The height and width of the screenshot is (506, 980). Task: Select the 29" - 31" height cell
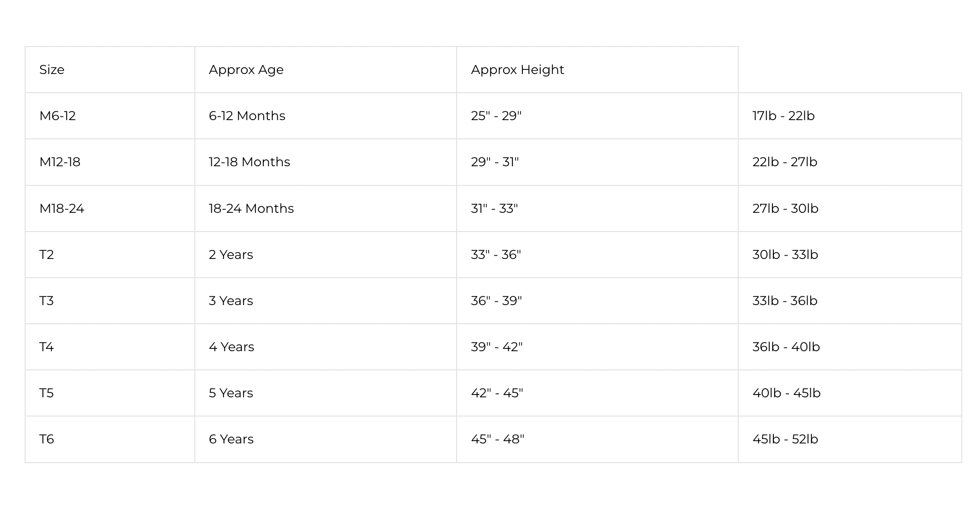point(495,162)
